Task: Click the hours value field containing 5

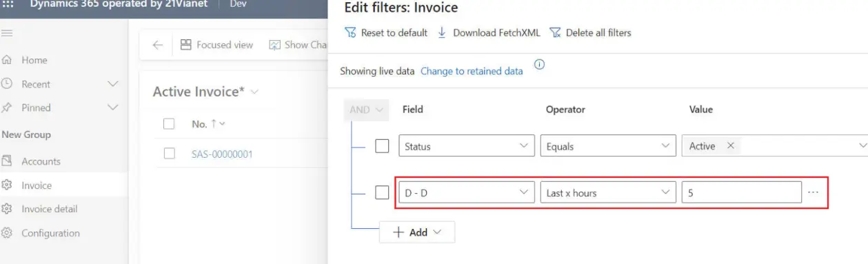Action: pyautogui.click(x=741, y=192)
